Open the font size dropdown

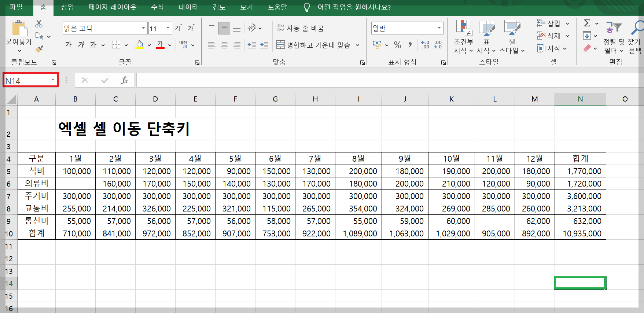(x=168, y=28)
